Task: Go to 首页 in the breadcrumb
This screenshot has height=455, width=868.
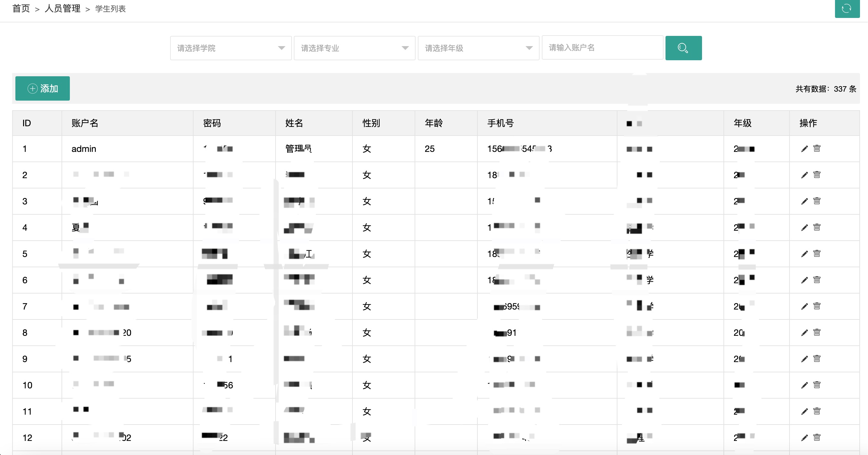Action: (21, 8)
